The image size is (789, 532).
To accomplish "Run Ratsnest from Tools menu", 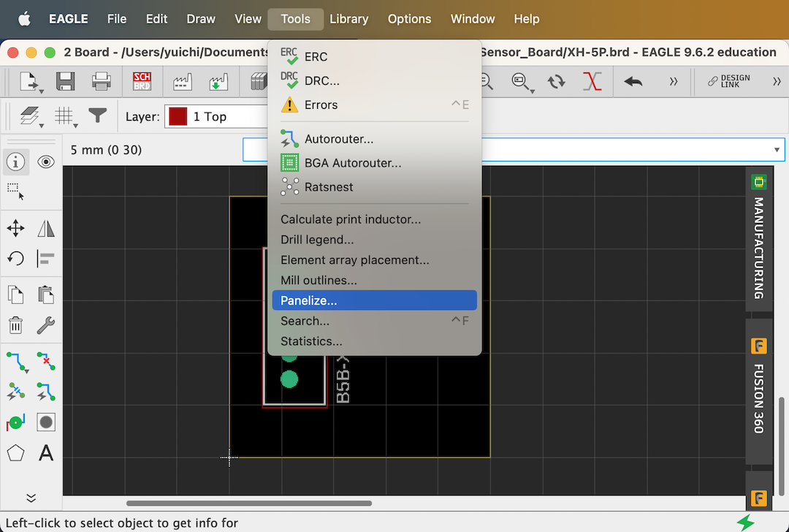I will tap(374, 187).
